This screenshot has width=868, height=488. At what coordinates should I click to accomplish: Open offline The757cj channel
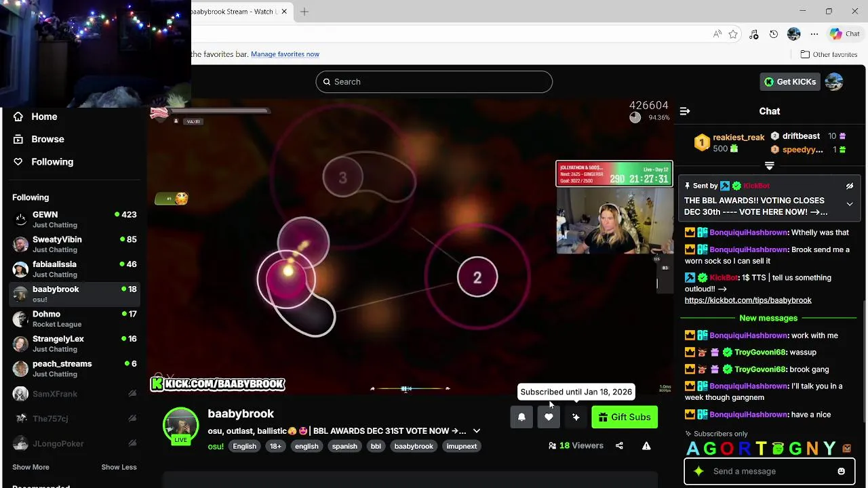pos(75,419)
